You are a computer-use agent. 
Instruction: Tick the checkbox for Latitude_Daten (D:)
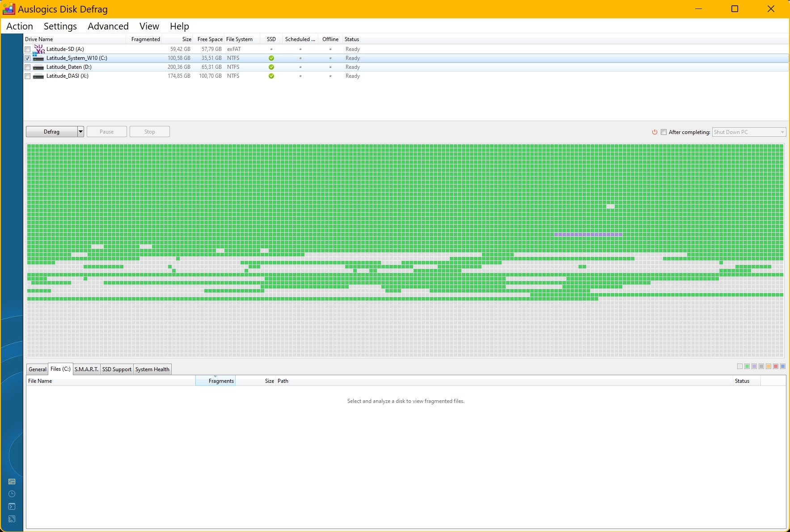(28, 67)
